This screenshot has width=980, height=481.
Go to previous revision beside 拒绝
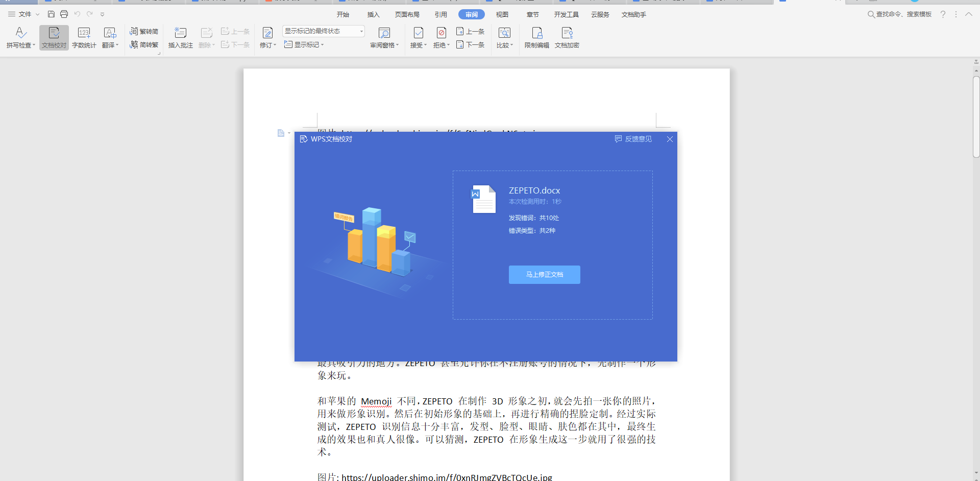pos(471,32)
